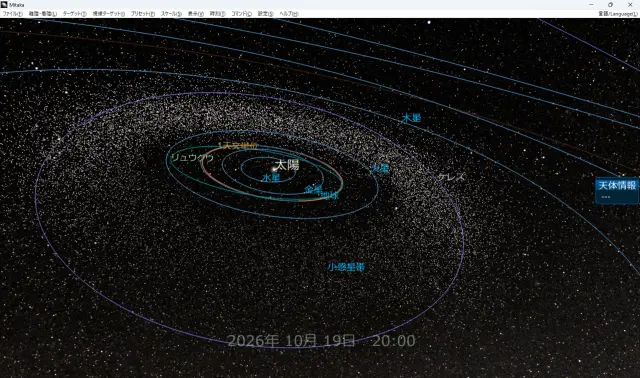Click the 天体情報 info panel

(x=617, y=190)
